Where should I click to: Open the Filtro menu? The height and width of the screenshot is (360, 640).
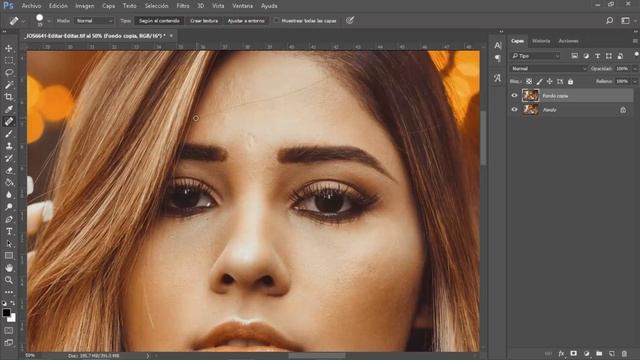(183, 6)
